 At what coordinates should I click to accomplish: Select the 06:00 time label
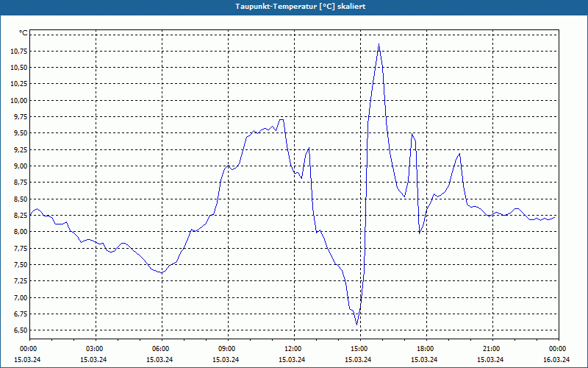tap(162, 349)
